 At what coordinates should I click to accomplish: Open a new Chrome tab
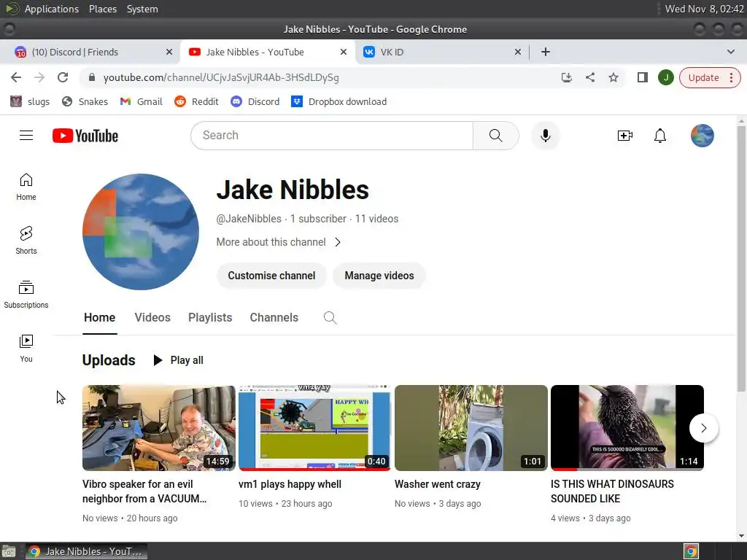[x=546, y=52]
